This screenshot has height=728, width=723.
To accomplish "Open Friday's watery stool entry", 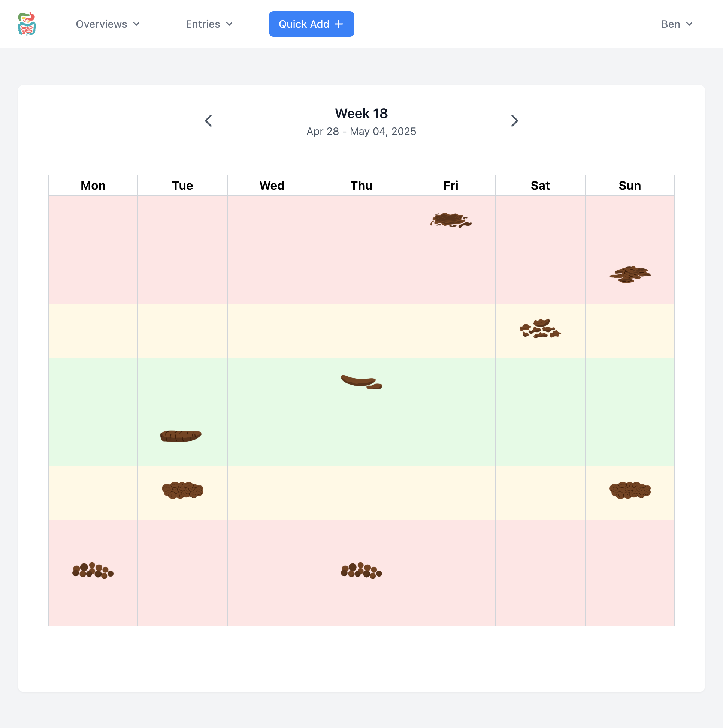I will pos(451,220).
